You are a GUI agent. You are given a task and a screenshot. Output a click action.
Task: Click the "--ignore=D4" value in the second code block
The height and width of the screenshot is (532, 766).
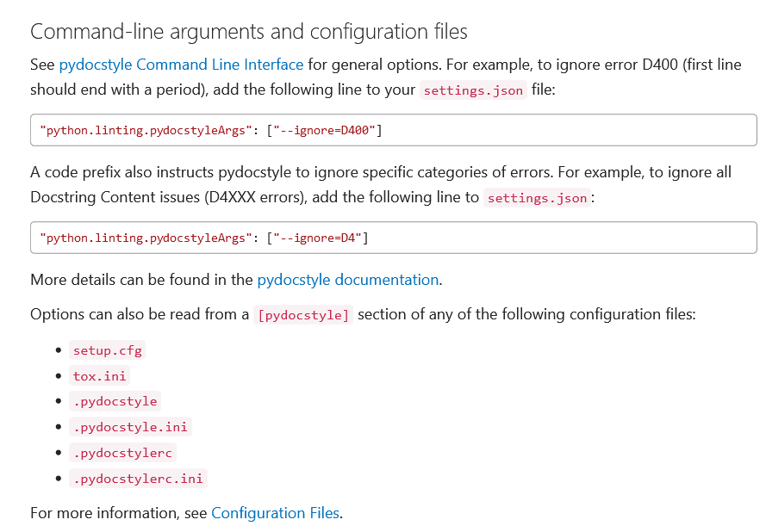pos(320,238)
